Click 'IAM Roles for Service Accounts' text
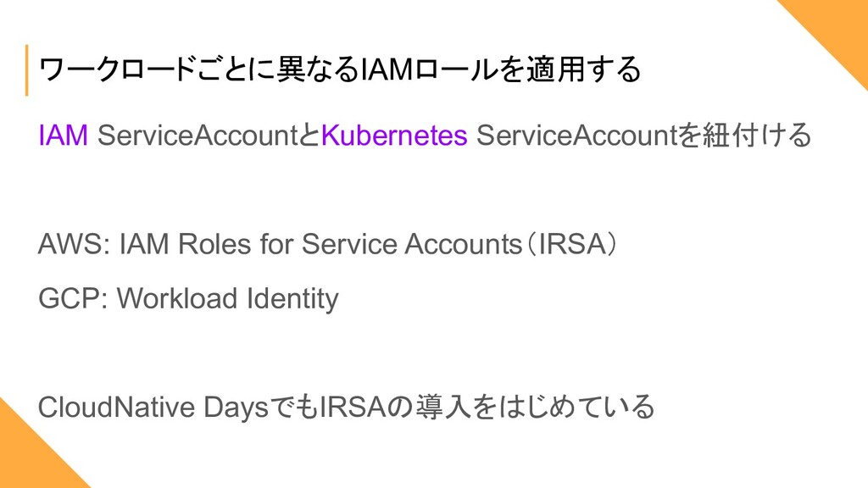The height and width of the screenshot is (488, 868). click(x=320, y=244)
